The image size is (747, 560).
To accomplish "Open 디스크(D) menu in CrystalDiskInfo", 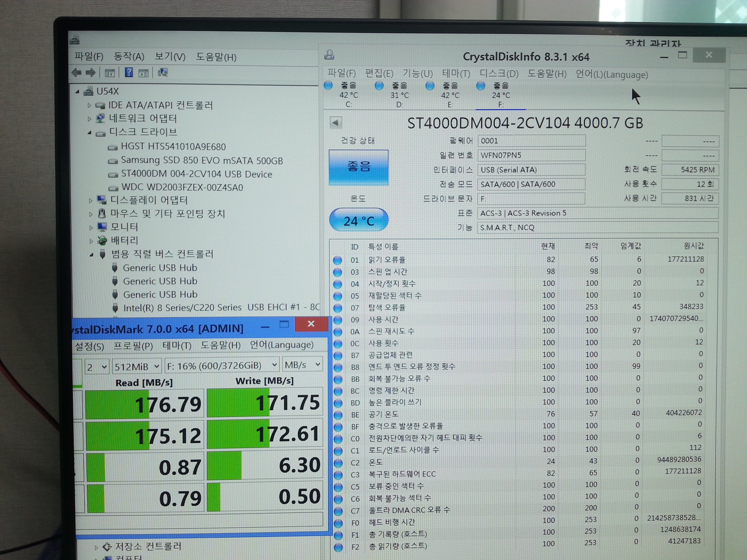I will (499, 74).
